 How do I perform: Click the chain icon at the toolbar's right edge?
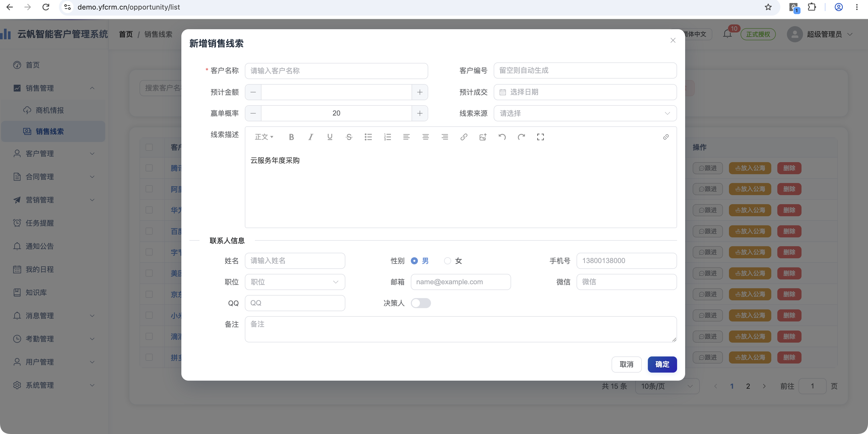(x=666, y=137)
